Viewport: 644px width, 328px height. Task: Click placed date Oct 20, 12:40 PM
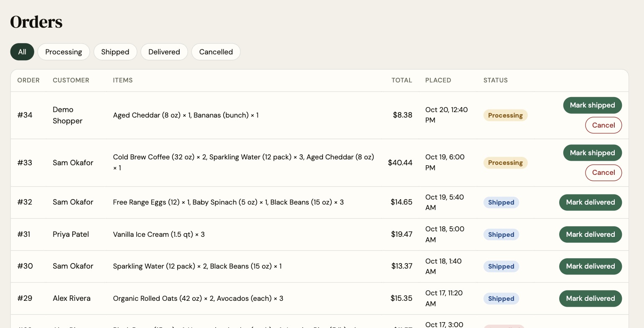coord(446,115)
